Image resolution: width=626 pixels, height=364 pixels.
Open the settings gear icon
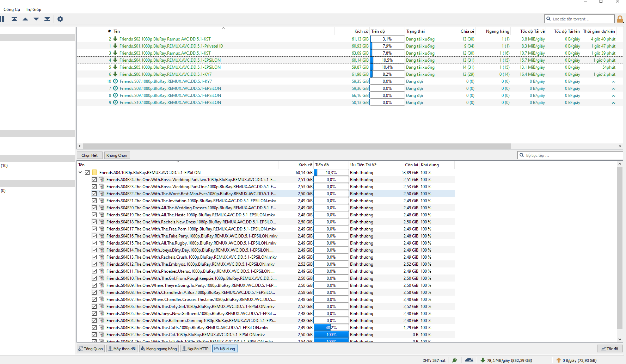(60, 19)
